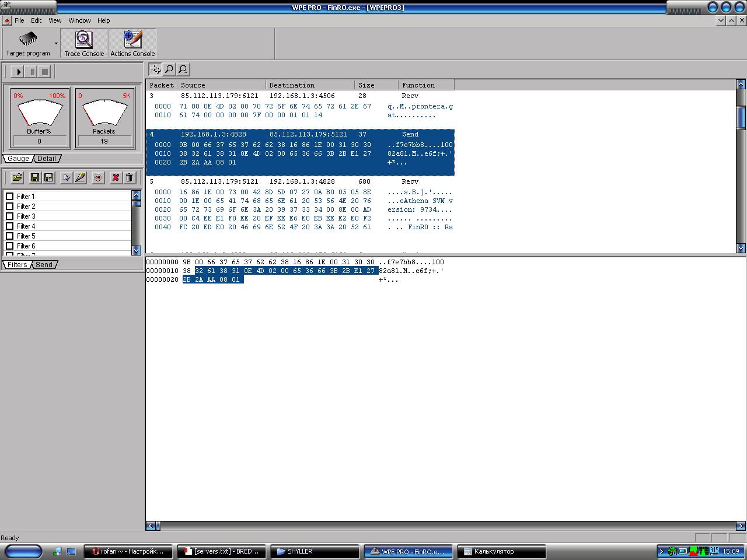Select packet 5 Recv row
Viewport: 747px width, 560px height.
tap(300, 181)
